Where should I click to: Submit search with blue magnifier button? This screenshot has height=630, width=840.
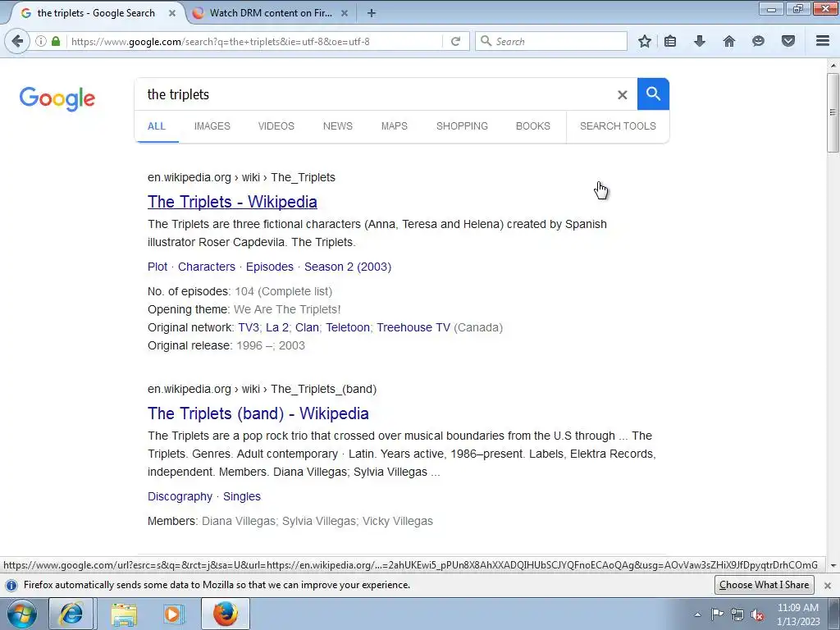click(x=653, y=94)
